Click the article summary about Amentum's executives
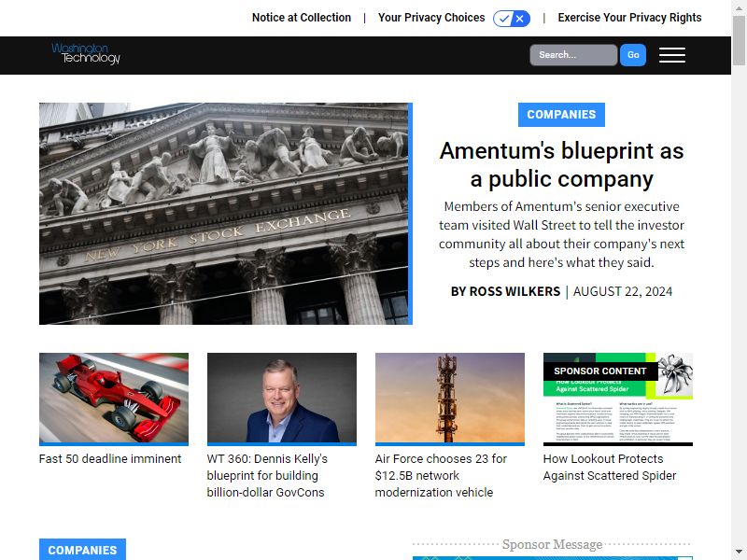The width and height of the screenshot is (747, 560). [561, 234]
